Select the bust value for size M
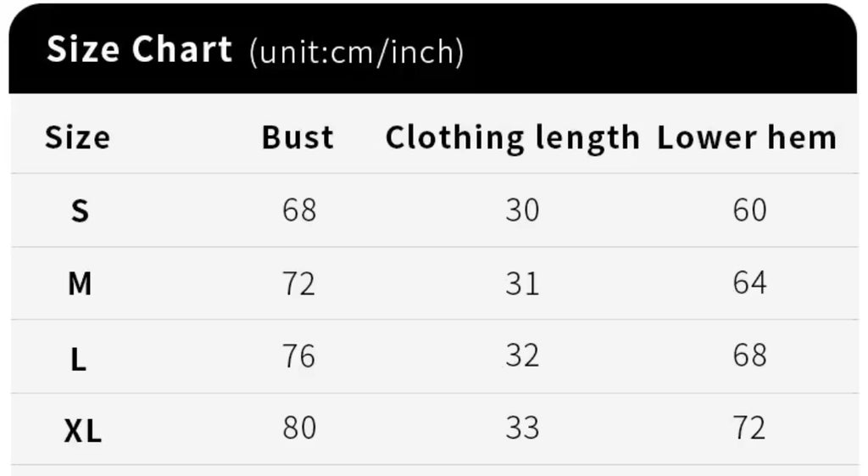This screenshot has height=476, width=868. (x=298, y=283)
